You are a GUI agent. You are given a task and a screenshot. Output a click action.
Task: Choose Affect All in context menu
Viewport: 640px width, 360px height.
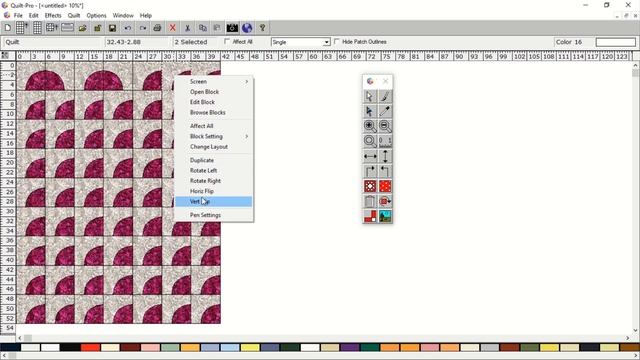(213, 126)
